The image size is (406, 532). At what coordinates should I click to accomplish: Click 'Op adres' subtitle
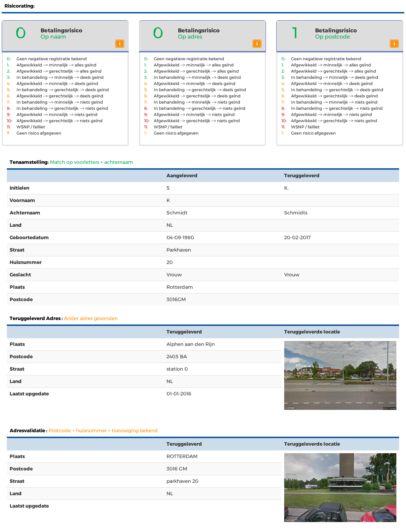(x=190, y=37)
